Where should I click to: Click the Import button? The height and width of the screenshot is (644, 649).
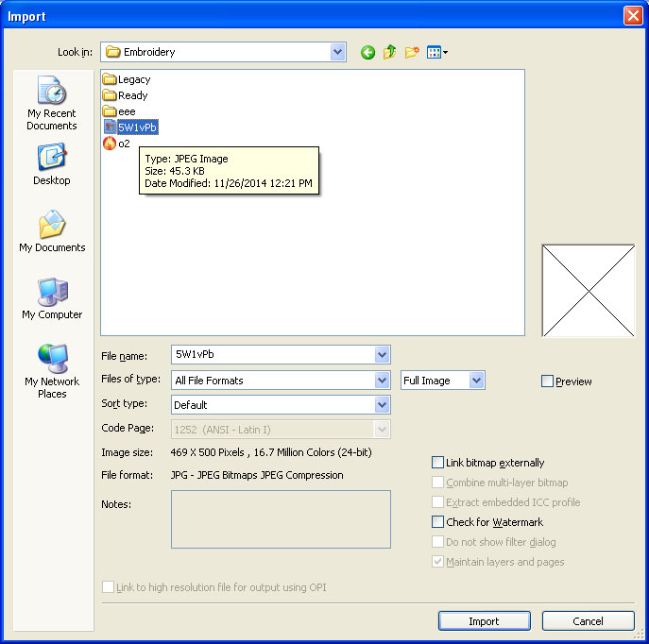coord(484,620)
